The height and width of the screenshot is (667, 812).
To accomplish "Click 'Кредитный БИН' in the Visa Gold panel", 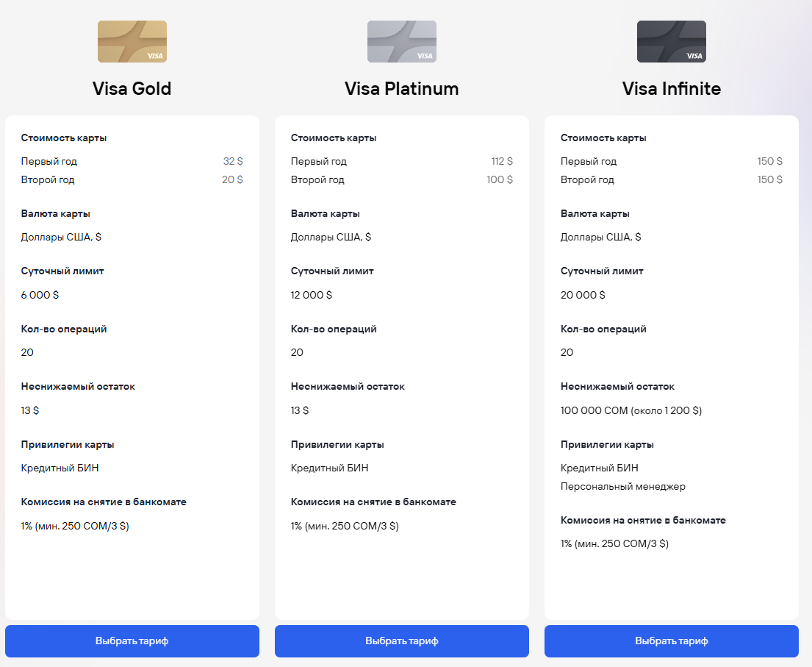I will [60, 468].
